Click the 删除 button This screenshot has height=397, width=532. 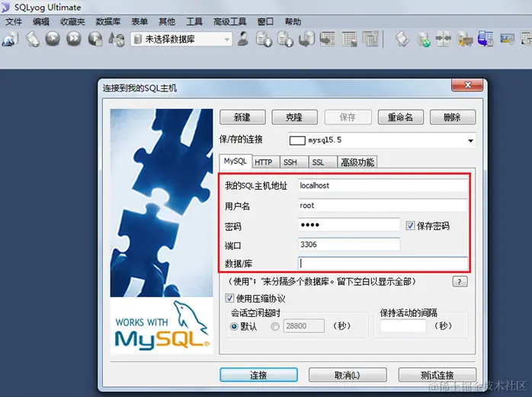tap(453, 117)
